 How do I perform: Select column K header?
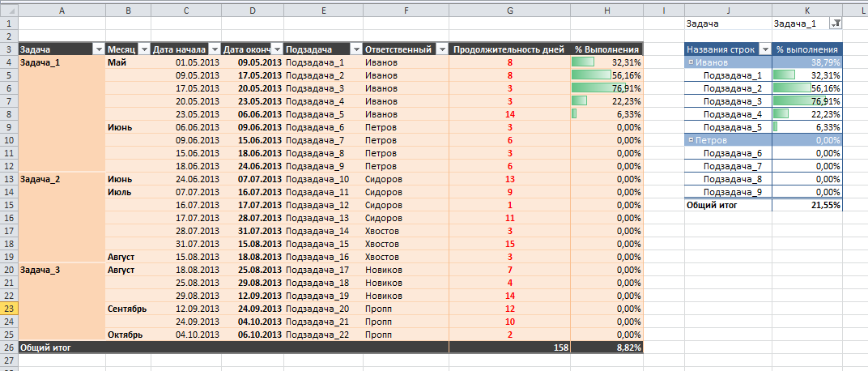point(807,11)
